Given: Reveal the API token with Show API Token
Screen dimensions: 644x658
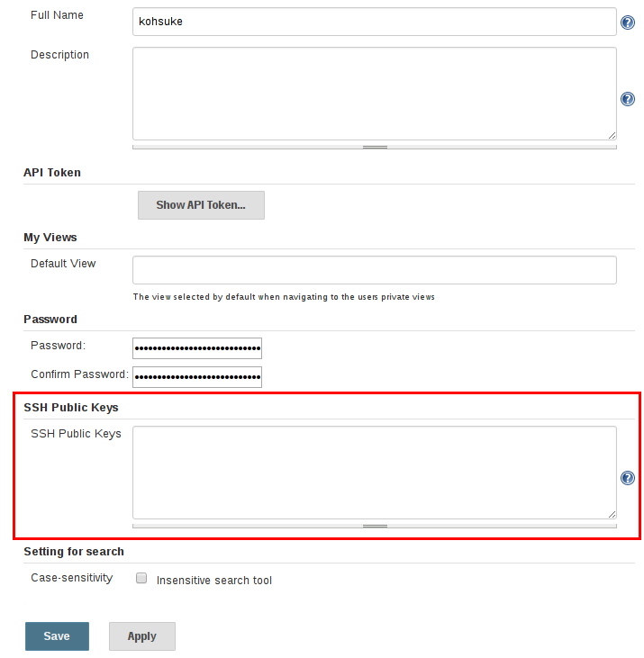Looking at the screenshot, I should tap(201, 205).
